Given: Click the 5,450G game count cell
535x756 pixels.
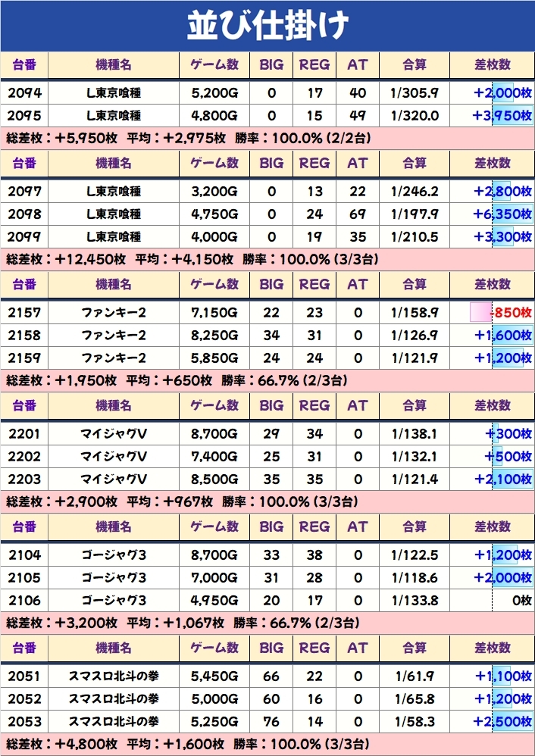Looking at the screenshot, I should tap(214, 676).
